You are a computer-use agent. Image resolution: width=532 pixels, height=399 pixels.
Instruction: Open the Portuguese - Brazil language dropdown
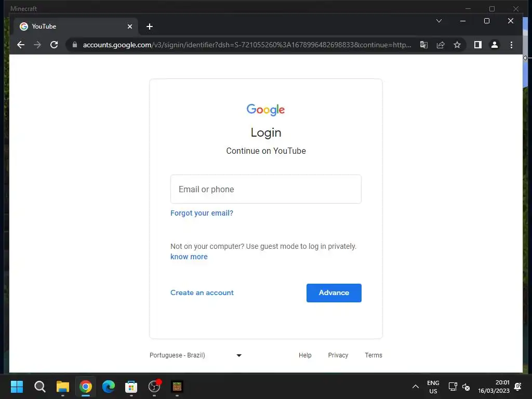pyautogui.click(x=196, y=355)
